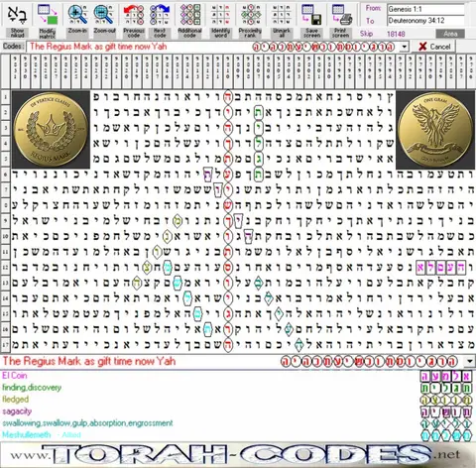The width and height of the screenshot is (476, 468).
Task: Select the 'sagacity' legend entry
Action: pos(17,411)
